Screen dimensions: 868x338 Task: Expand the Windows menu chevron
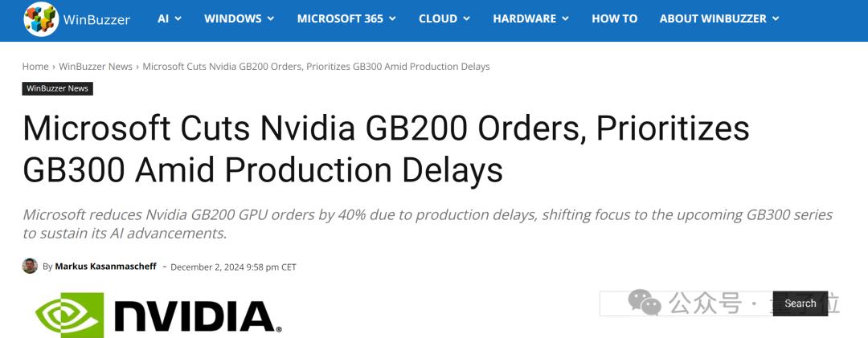(271, 18)
